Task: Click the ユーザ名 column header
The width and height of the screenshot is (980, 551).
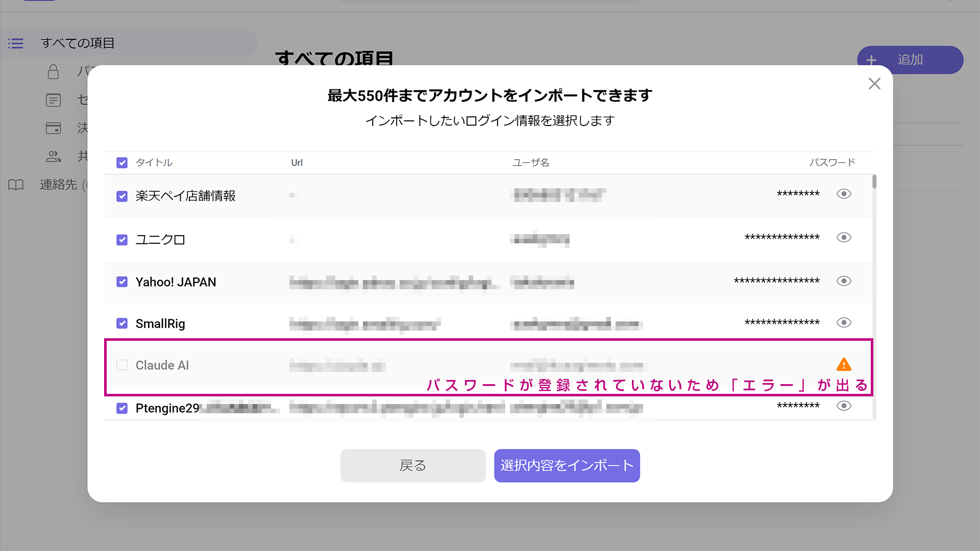Action: [531, 163]
